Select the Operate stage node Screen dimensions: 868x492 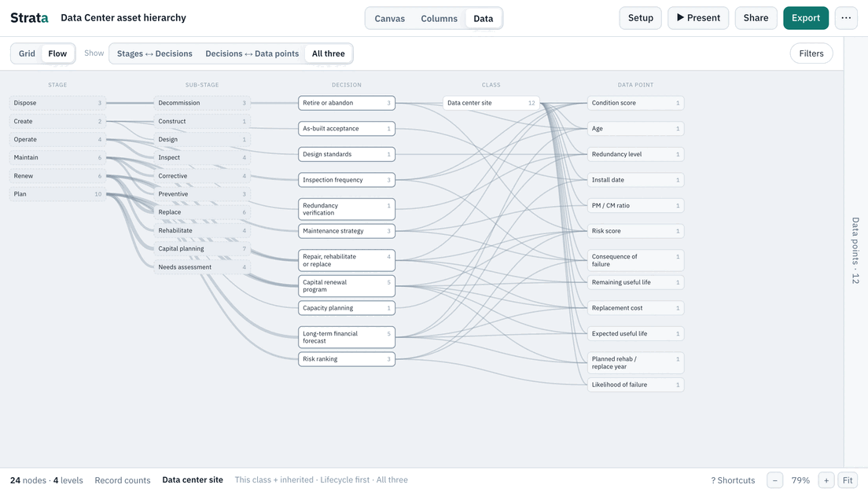pos(57,139)
